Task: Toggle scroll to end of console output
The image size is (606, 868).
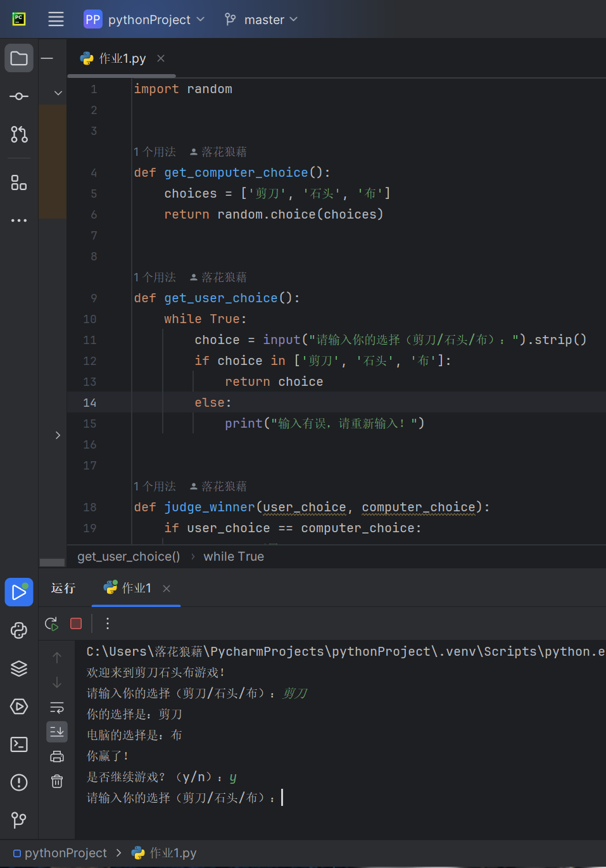Action: 57,732
